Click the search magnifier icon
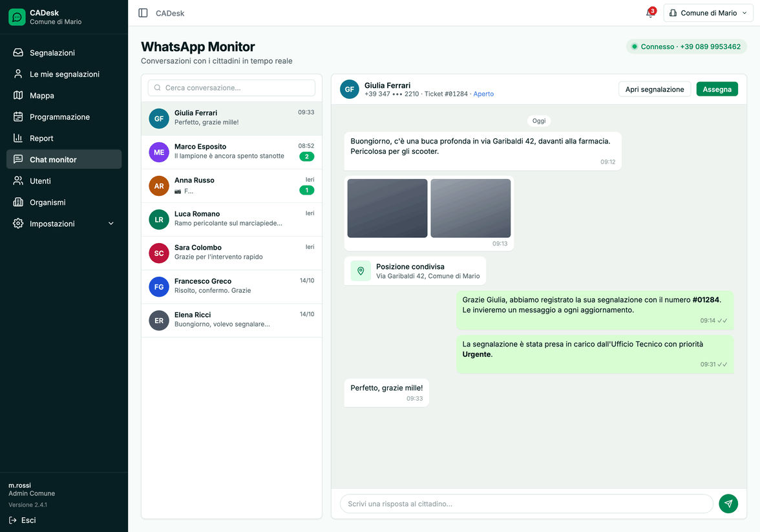The width and height of the screenshot is (760, 532). [x=158, y=88]
